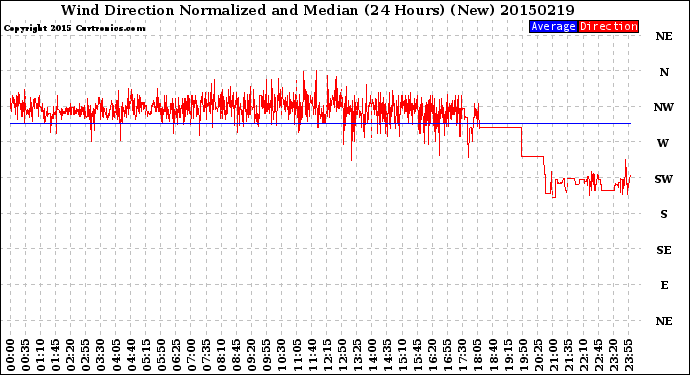
Task: Click the W direction axis label
Action: coord(663,143)
